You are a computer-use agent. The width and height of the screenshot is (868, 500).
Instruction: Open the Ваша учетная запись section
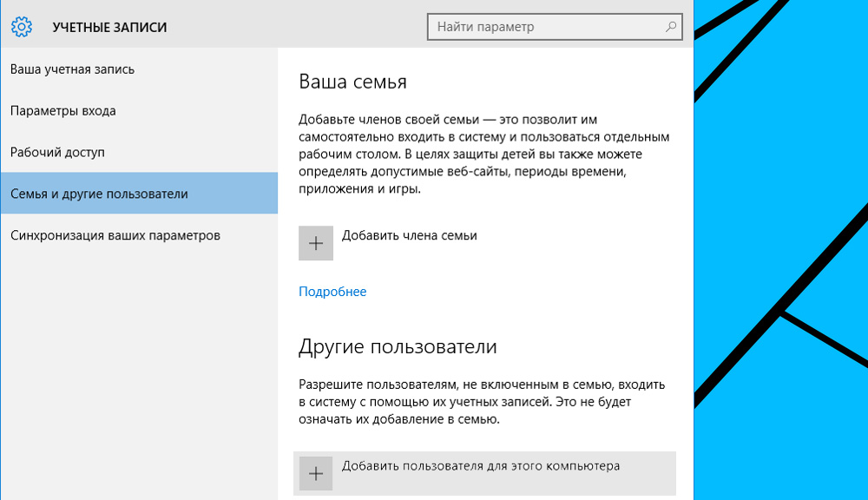tap(72, 69)
